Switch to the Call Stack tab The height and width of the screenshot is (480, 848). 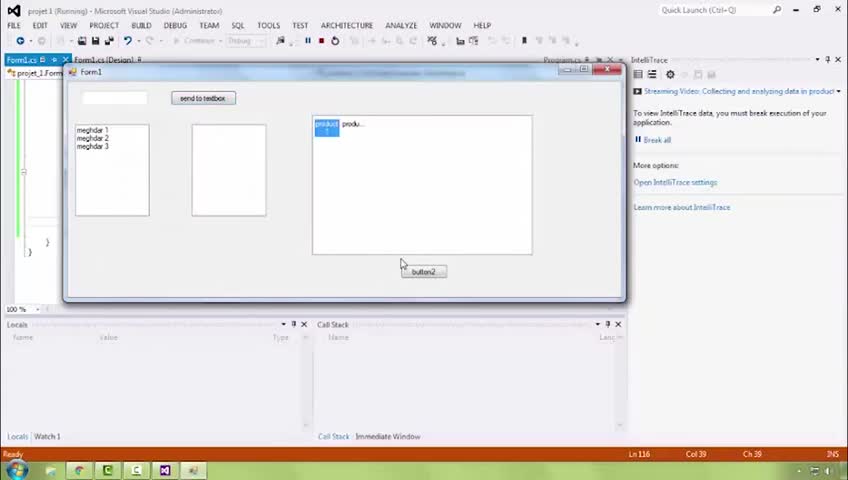coord(334,436)
